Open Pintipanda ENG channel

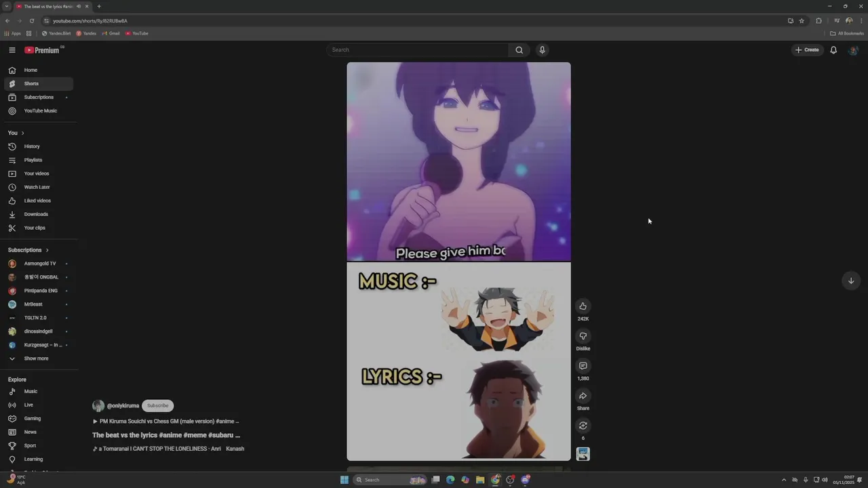coord(39,291)
